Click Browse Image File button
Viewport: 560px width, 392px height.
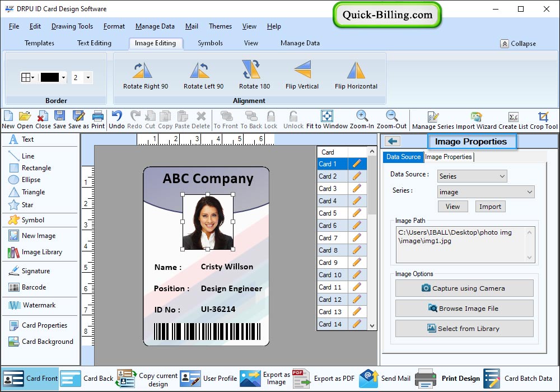coord(464,309)
